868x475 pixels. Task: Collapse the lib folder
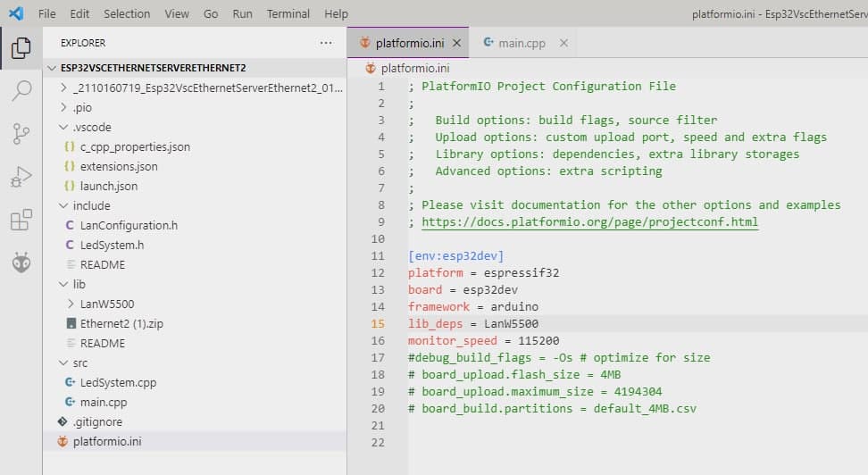[x=63, y=284]
